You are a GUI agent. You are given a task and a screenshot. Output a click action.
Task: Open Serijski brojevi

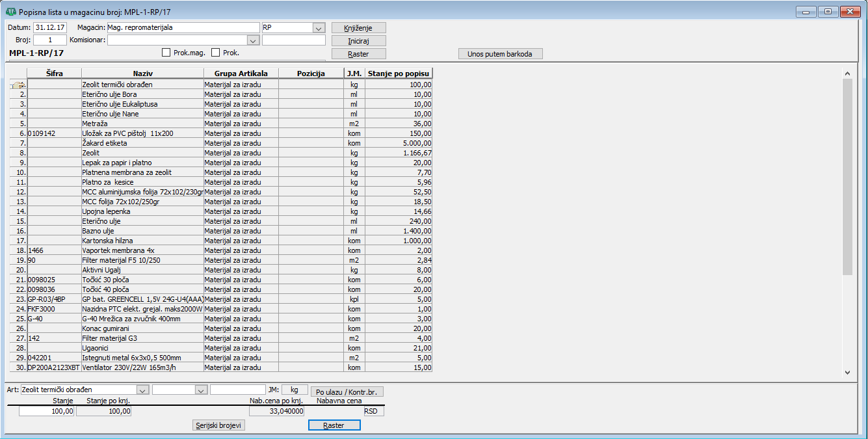point(219,425)
